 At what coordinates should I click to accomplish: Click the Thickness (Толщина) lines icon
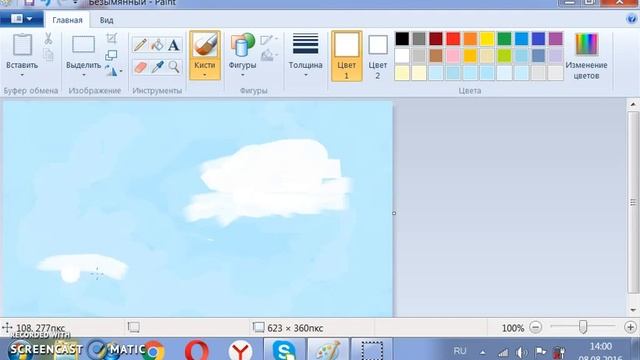[x=305, y=44]
